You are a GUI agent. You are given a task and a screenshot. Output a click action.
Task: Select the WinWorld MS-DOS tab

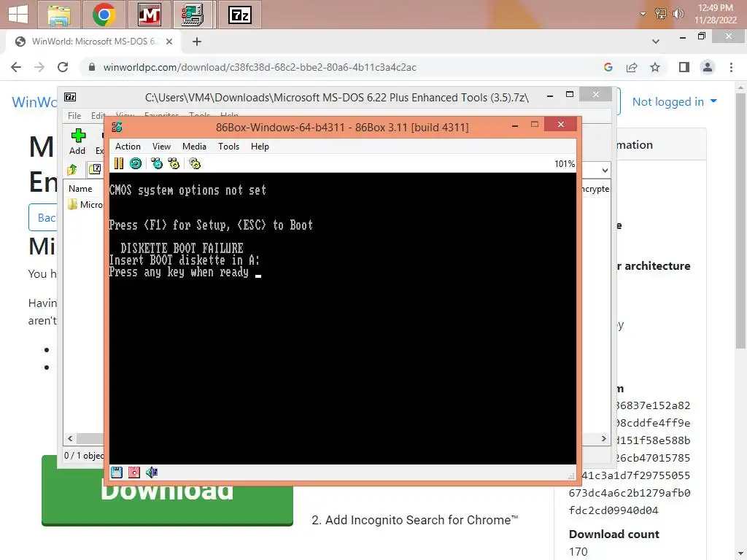[x=93, y=42]
